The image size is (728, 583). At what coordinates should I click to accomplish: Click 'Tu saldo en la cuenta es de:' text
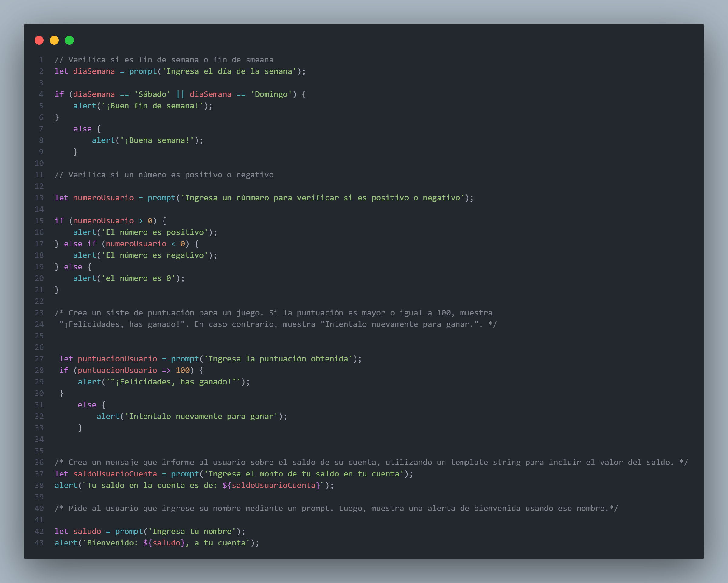pos(152,485)
